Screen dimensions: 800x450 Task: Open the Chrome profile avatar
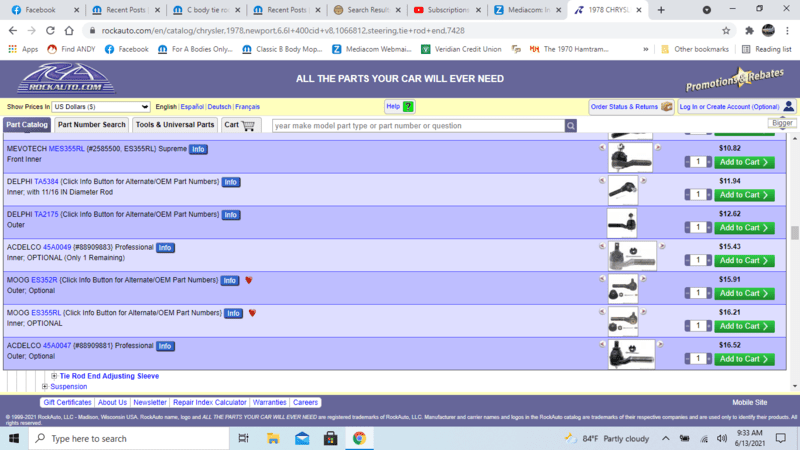click(x=768, y=31)
